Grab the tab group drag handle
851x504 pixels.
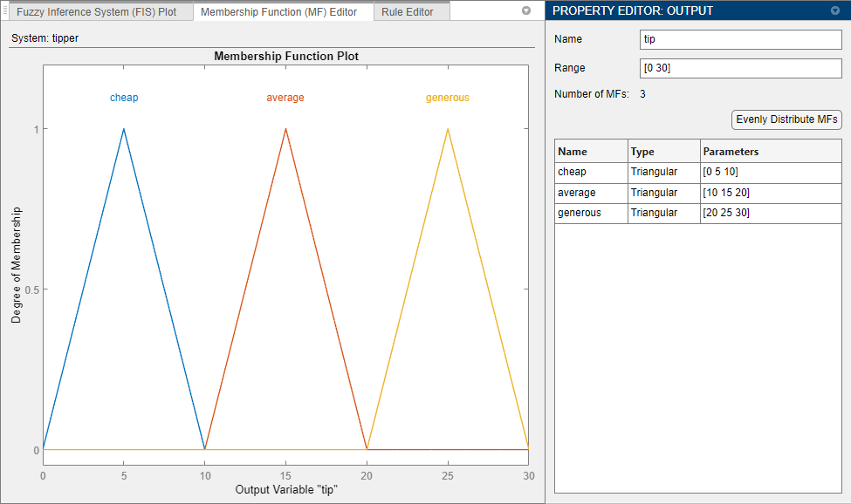point(5,10)
